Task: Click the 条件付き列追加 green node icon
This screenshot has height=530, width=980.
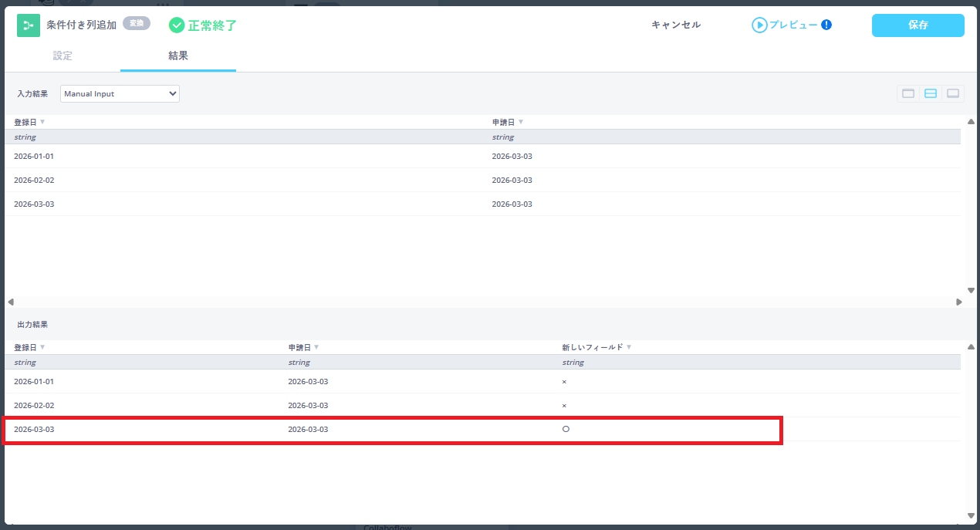Action: (x=29, y=25)
